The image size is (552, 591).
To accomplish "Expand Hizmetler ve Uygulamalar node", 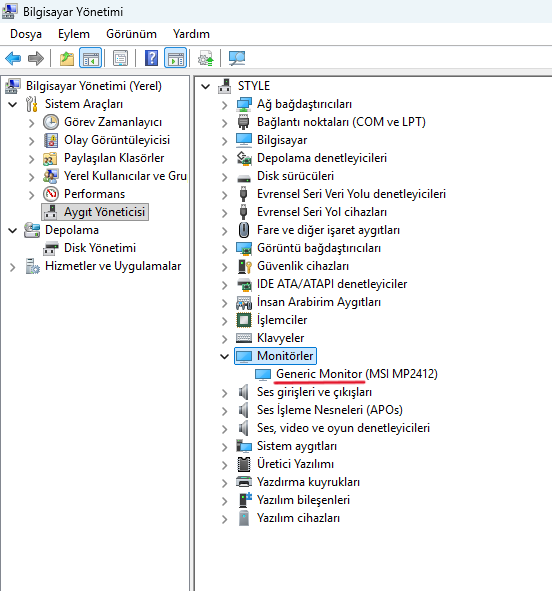I will [x=13, y=267].
